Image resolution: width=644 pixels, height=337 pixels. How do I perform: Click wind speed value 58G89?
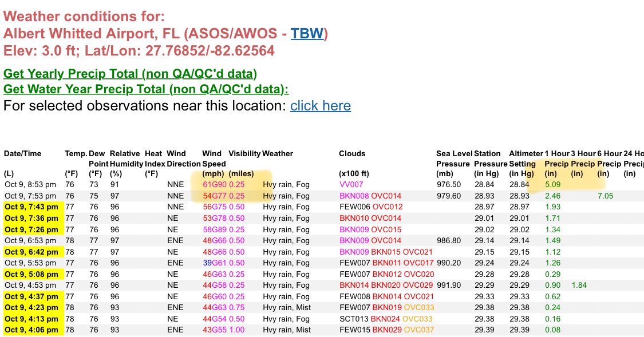tap(215, 229)
